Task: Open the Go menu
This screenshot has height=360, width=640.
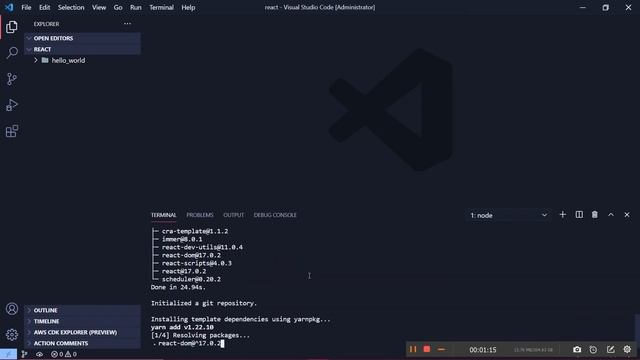Action: pos(118,7)
